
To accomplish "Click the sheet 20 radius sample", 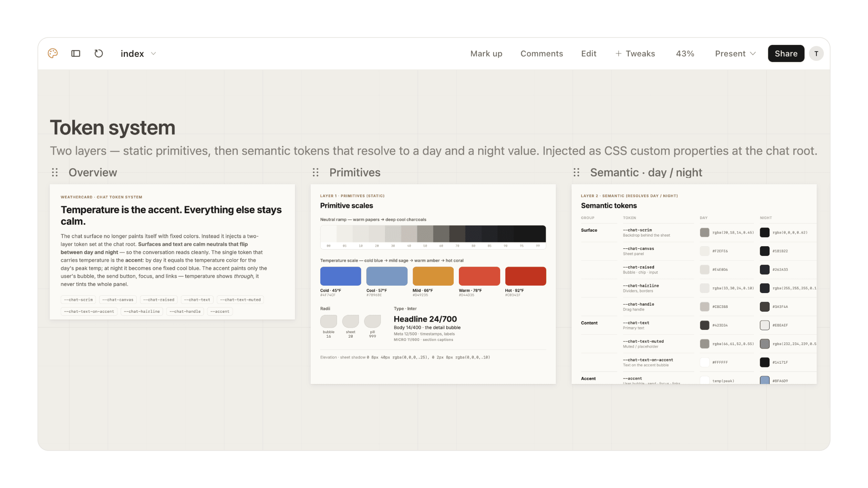I will [x=350, y=321].
